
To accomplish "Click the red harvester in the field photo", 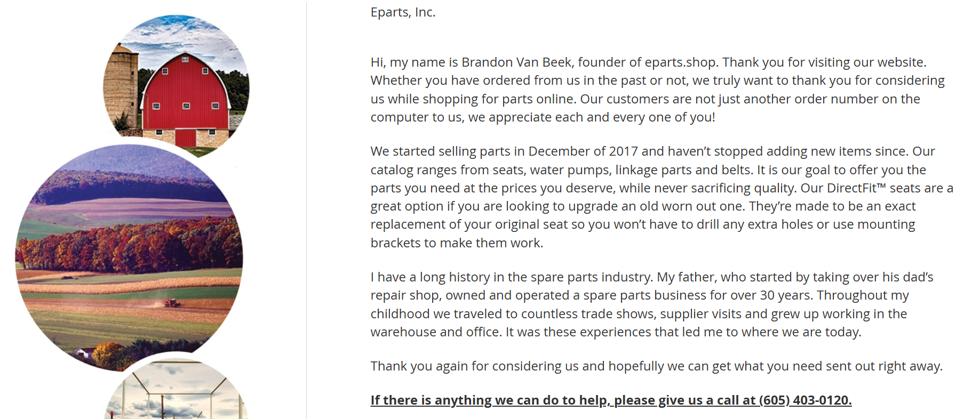I will click(172, 303).
